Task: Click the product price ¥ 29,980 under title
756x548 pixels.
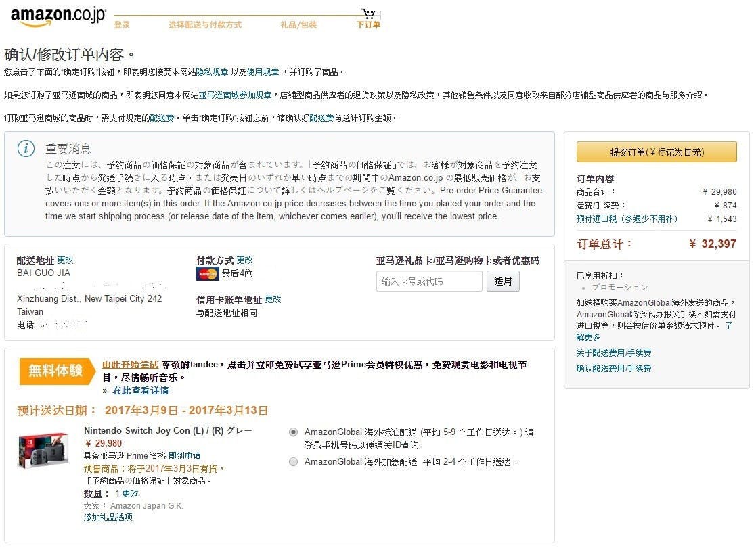Action: (103, 443)
